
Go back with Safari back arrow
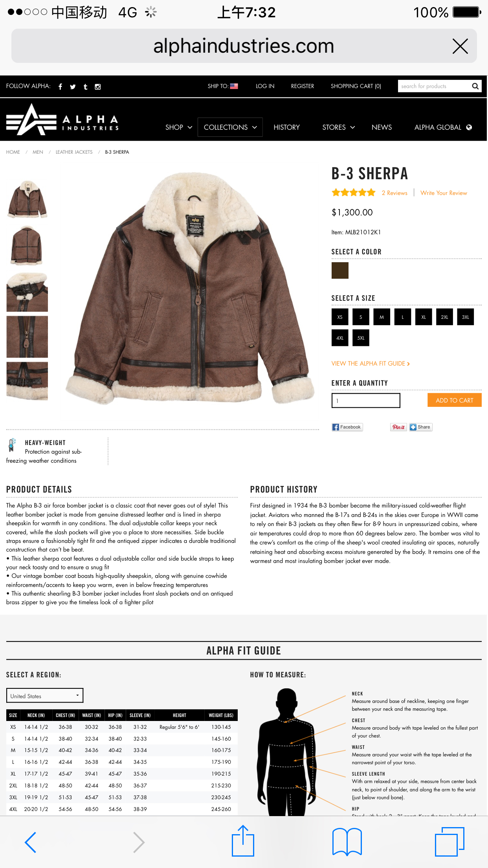31,842
